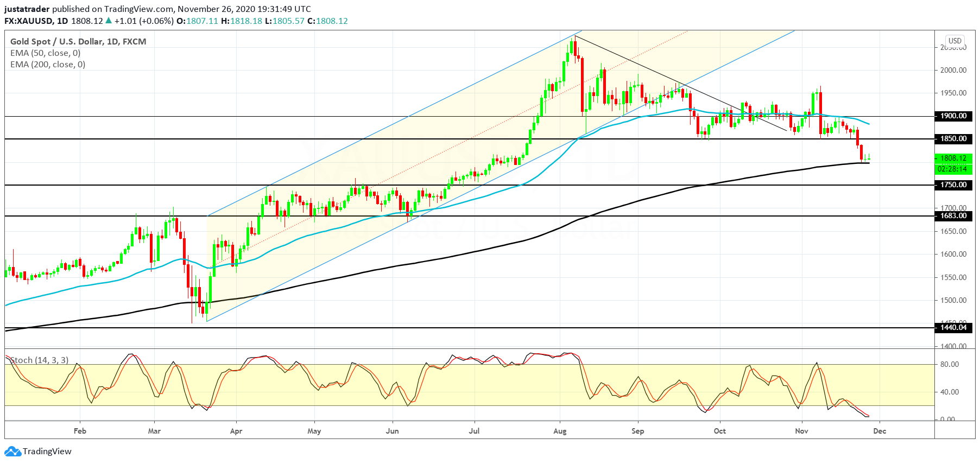Open the justatrader author name
The image size is (980, 464).
(27, 9)
